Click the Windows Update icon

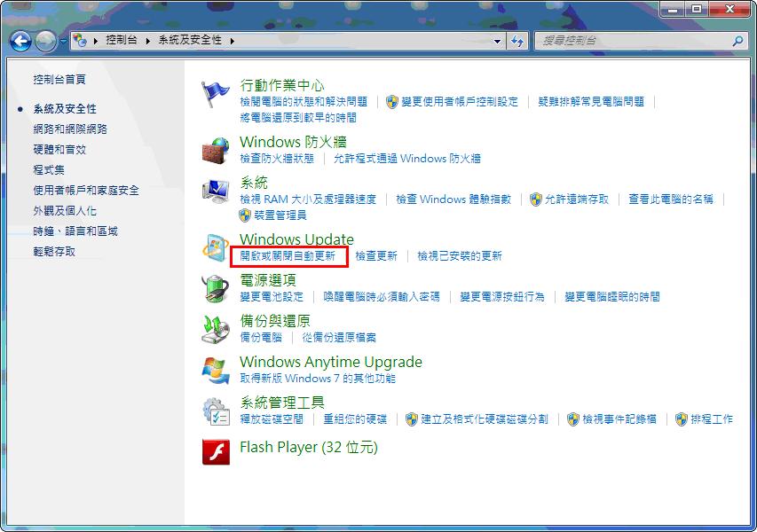click(x=216, y=248)
